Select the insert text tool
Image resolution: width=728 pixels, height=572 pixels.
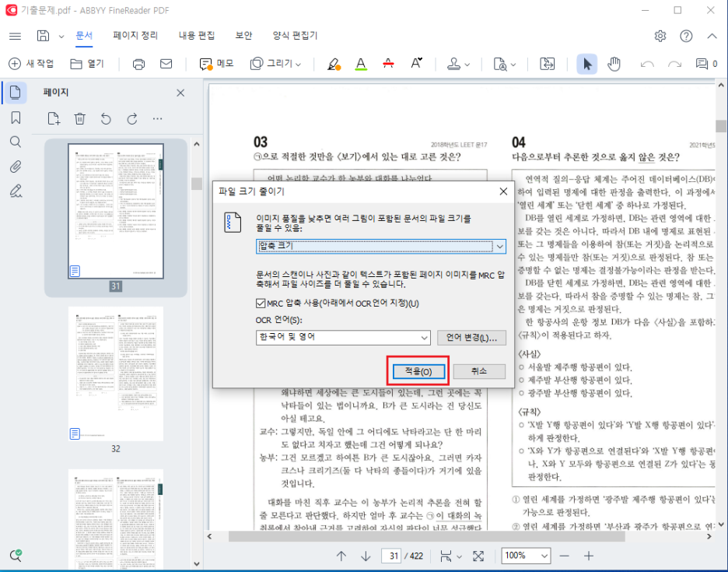click(x=416, y=63)
